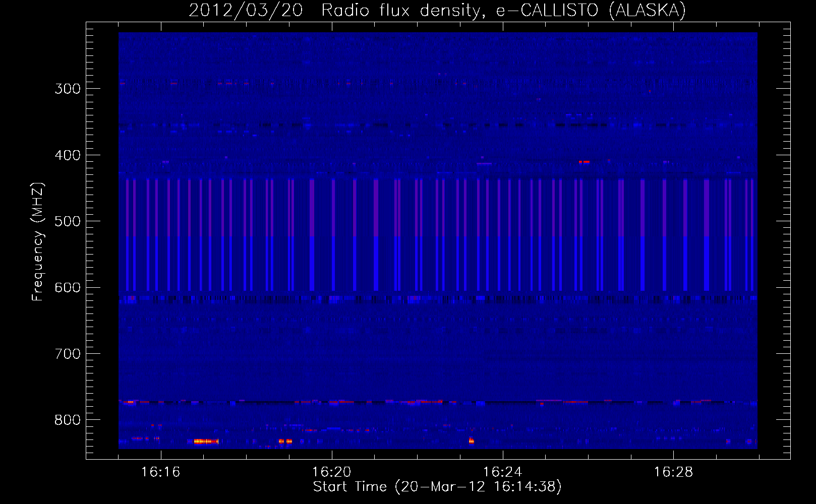
Task: Click the 300 frequency tick label
Action: [x=68, y=89]
